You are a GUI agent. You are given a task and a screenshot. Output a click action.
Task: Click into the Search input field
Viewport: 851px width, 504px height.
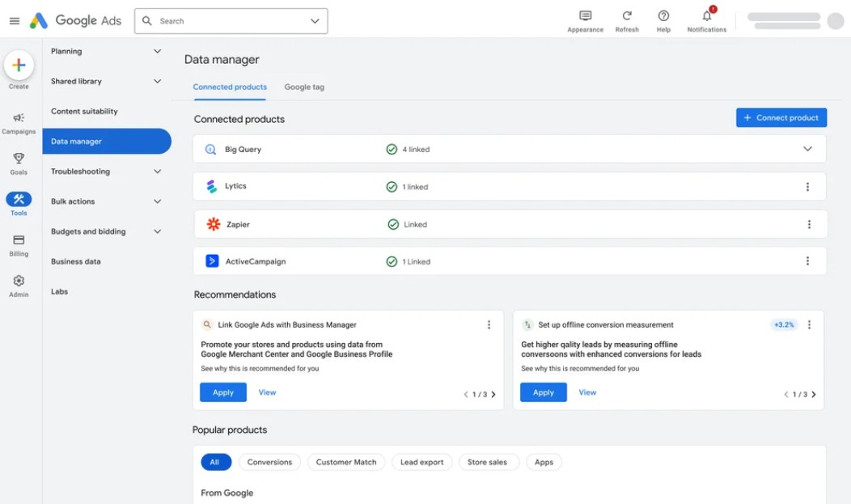[231, 21]
